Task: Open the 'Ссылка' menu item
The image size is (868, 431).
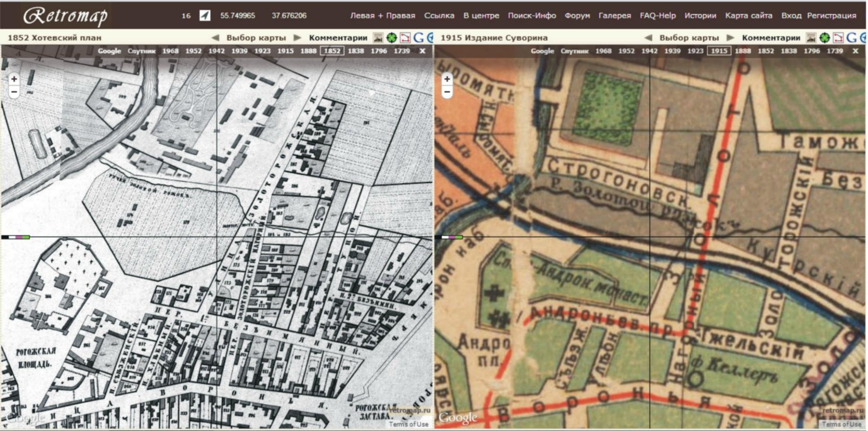Action: 439,16
